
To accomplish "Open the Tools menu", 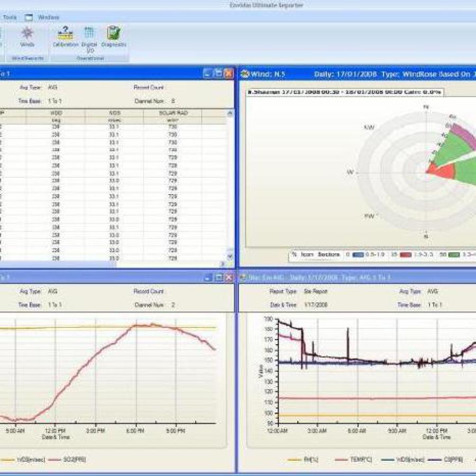I will point(10,17).
